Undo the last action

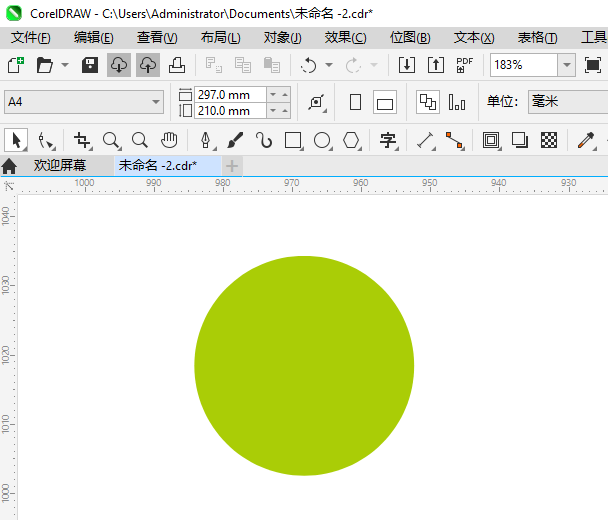(x=309, y=65)
